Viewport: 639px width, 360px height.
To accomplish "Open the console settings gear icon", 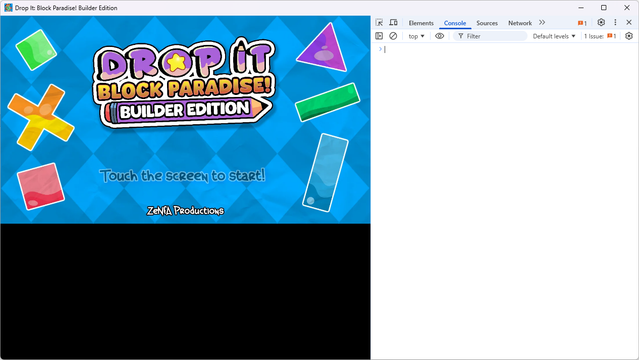I will pyautogui.click(x=629, y=36).
